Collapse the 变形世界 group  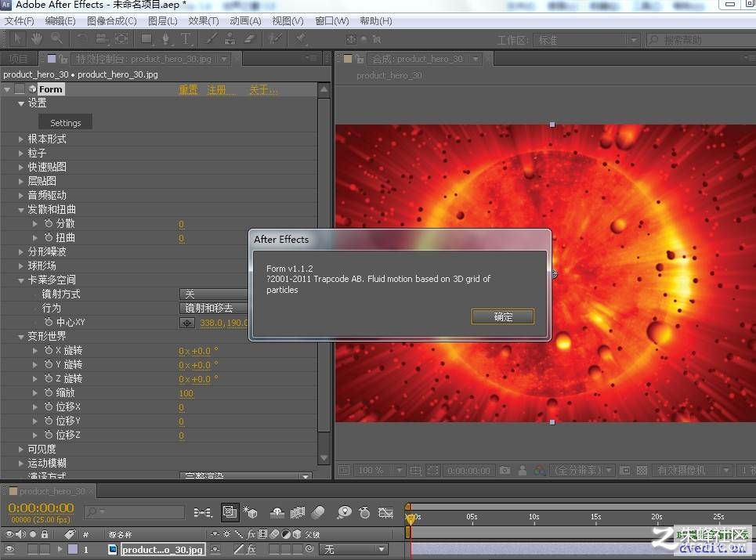[x=20, y=336]
